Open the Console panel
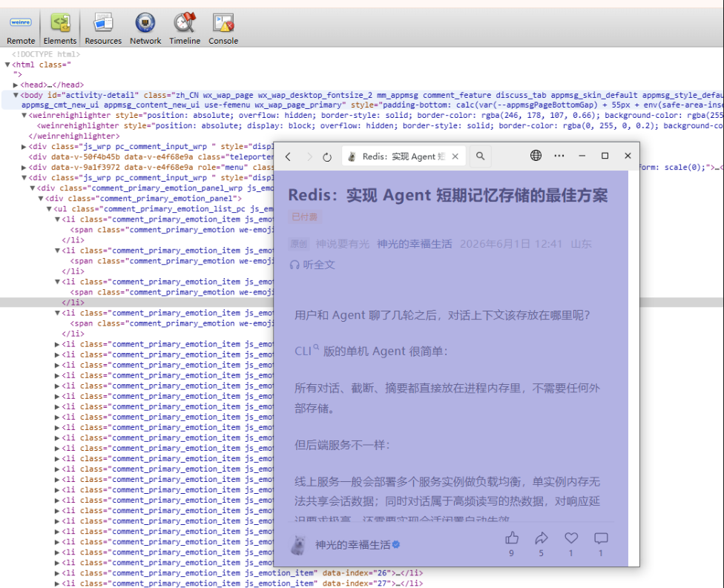This screenshot has height=588, width=724. [x=223, y=29]
